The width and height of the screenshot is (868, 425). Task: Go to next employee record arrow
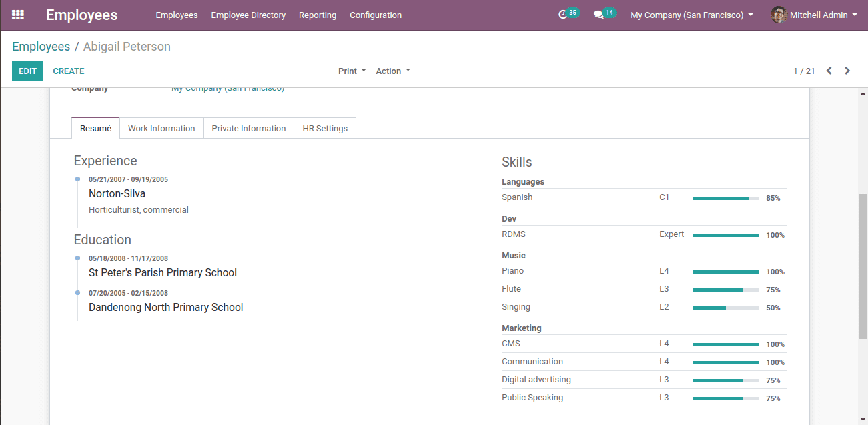pyautogui.click(x=847, y=71)
